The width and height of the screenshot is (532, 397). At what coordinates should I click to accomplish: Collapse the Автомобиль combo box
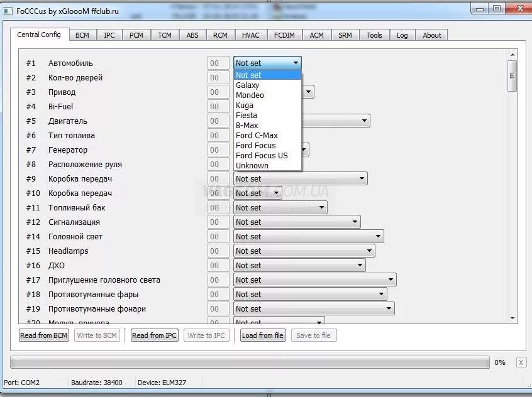[267, 63]
